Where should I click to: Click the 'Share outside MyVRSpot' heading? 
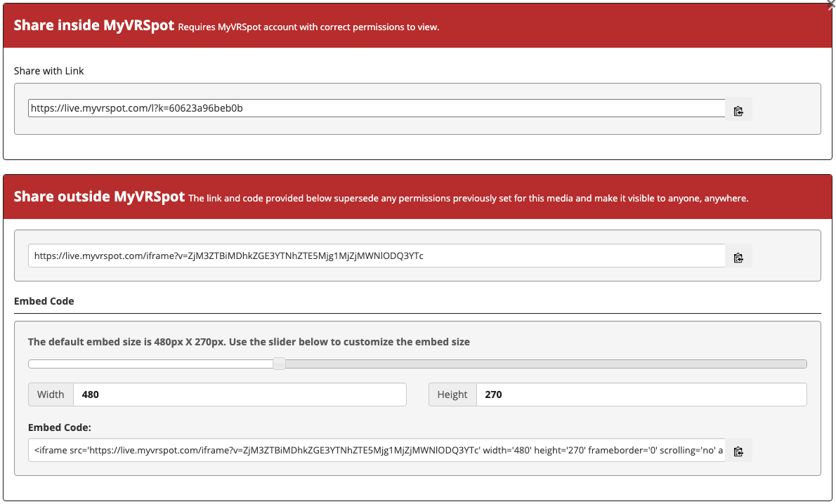pos(99,197)
